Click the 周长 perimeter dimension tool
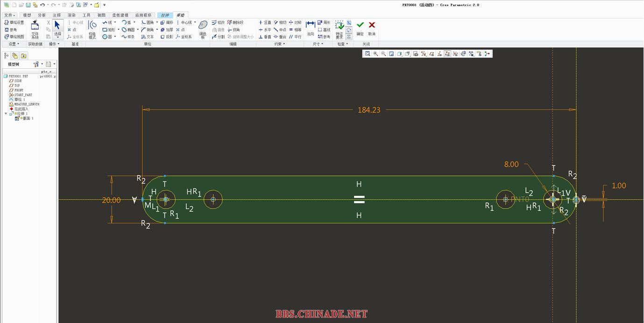644x323 pixels. (x=324, y=22)
